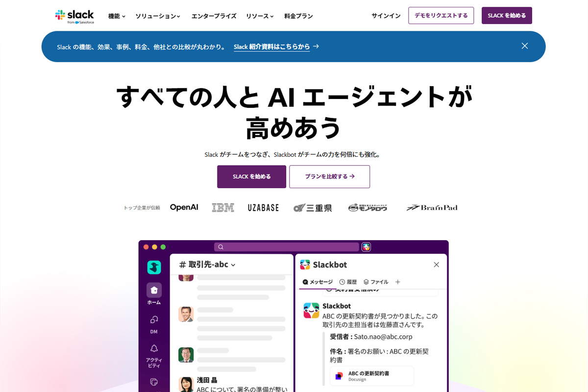
Task: Click the プランを比較する button
Action: [x=329, y=176]
